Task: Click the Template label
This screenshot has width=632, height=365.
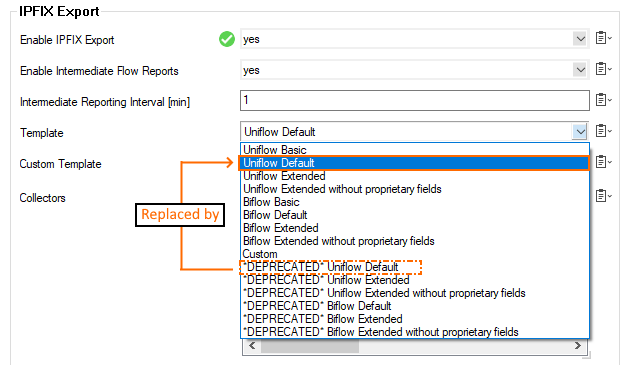Action: (42, 133)
